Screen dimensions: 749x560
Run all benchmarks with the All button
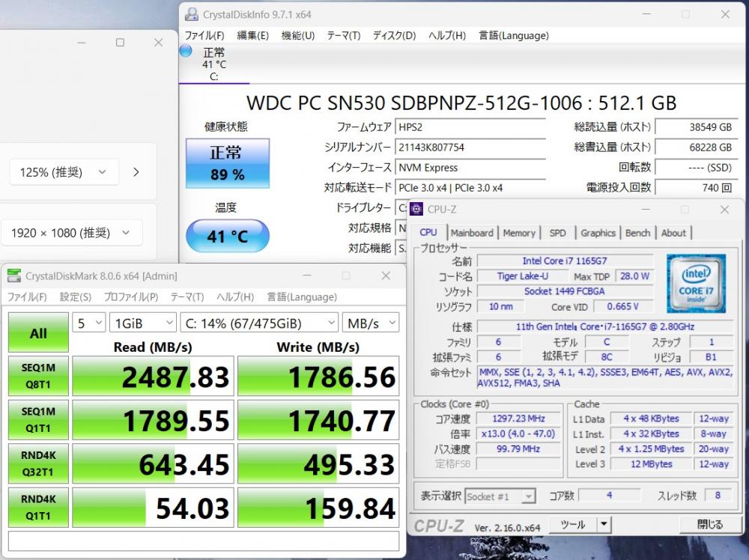click(x=38, y=334)
